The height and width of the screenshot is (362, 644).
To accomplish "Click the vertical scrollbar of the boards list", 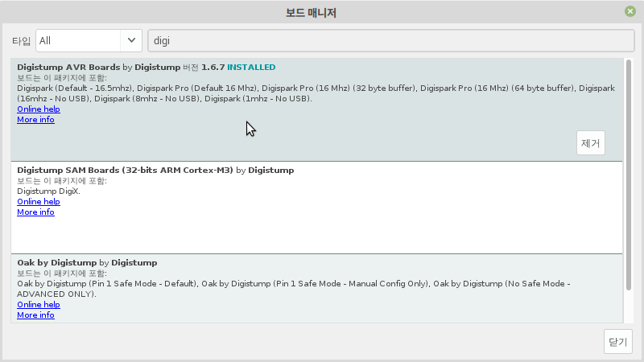I will (x=629, y=175).
